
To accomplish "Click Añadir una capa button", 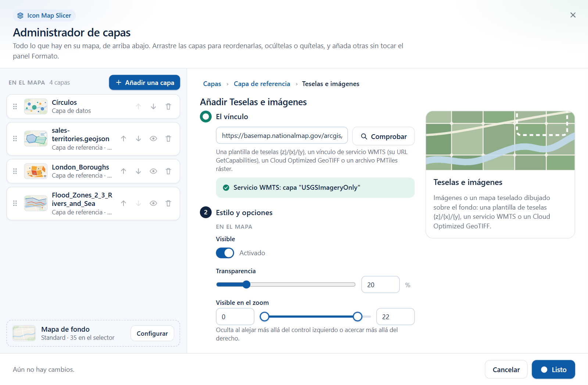I will click(144, 82).
